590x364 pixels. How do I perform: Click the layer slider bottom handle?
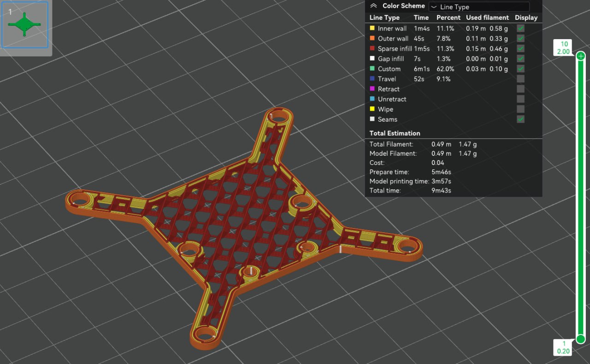pyautogui.click(x=581, y=339)
